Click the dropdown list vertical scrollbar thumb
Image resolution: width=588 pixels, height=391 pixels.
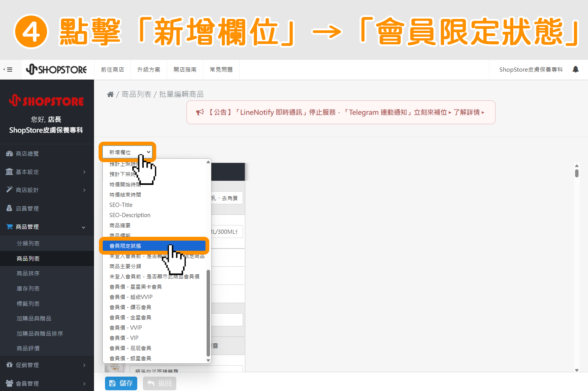208,313
